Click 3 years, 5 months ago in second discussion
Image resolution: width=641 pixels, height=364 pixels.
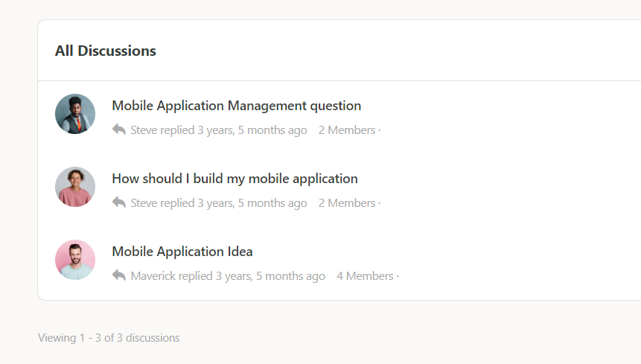[x=252, y=203]
